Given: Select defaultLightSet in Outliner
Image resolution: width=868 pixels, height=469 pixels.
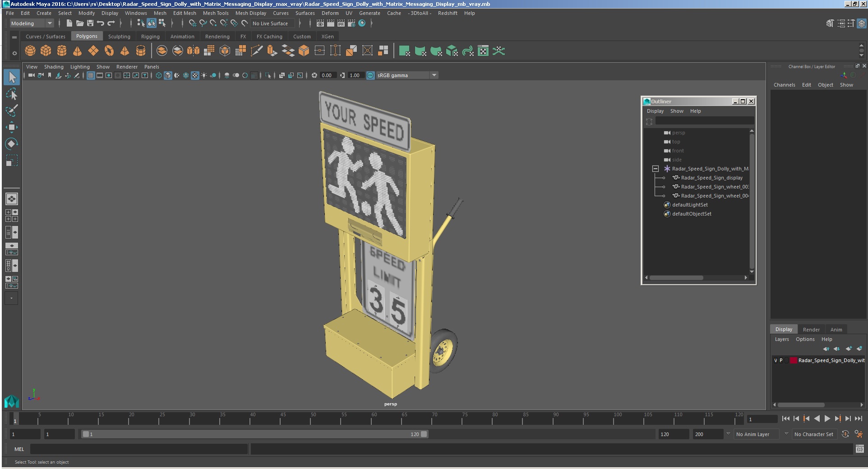Looking at the screenshot, I should [x=690, y=205].
